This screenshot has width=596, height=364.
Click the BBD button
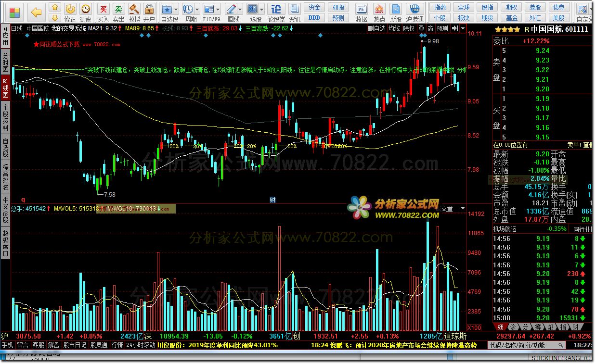[x=314, y=18]
